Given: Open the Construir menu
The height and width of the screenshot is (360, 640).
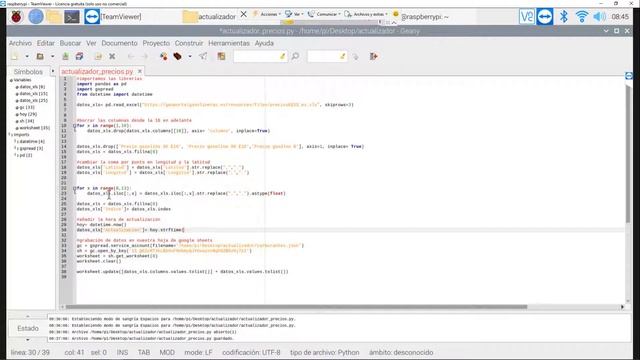Looking at the screenshot, I should click(x=189, y=43).
